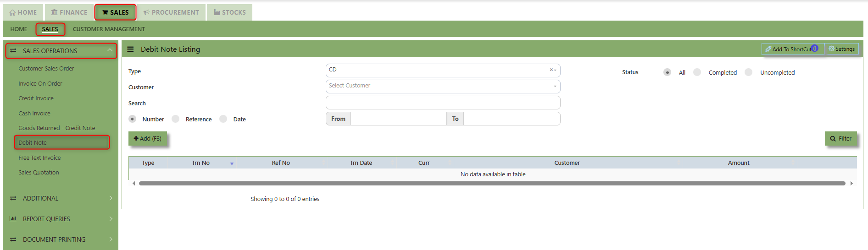Image resolution: width=868 pixels, height=250 pixels.
Task: Select the SALES top module tab
Action: coord(115,12)
